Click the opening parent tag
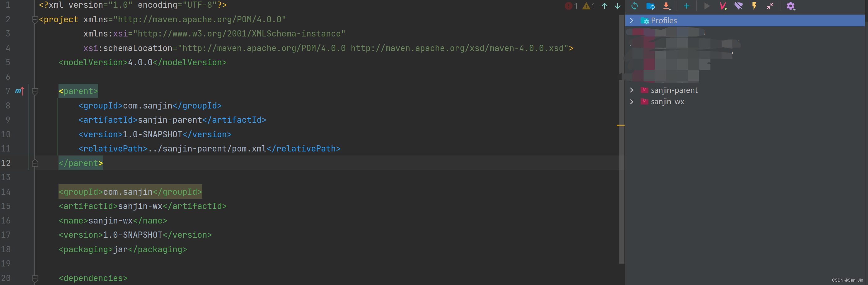 (x=78, y=91)
